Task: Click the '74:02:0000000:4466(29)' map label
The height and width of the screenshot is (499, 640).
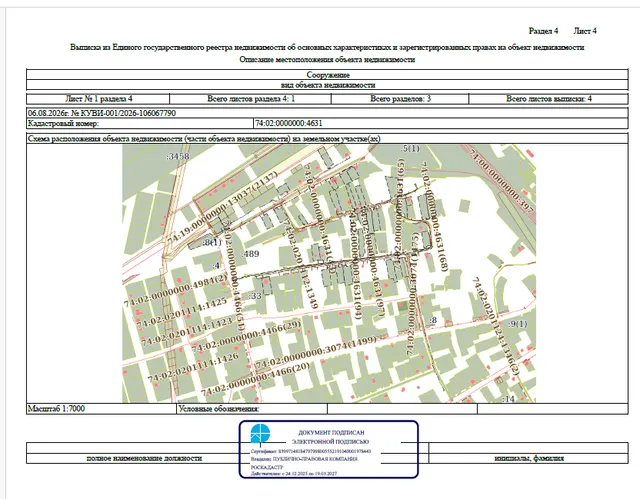Action: [x=247, y=336]
